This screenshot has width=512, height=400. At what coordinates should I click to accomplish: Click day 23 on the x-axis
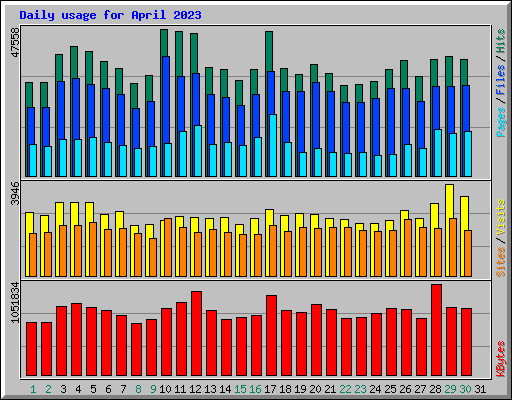point(360,389)
